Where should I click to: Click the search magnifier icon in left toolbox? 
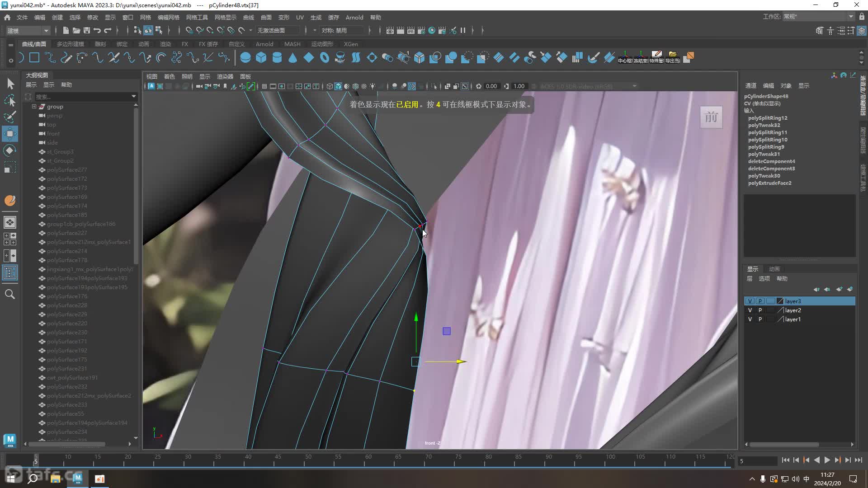point(10,294)
